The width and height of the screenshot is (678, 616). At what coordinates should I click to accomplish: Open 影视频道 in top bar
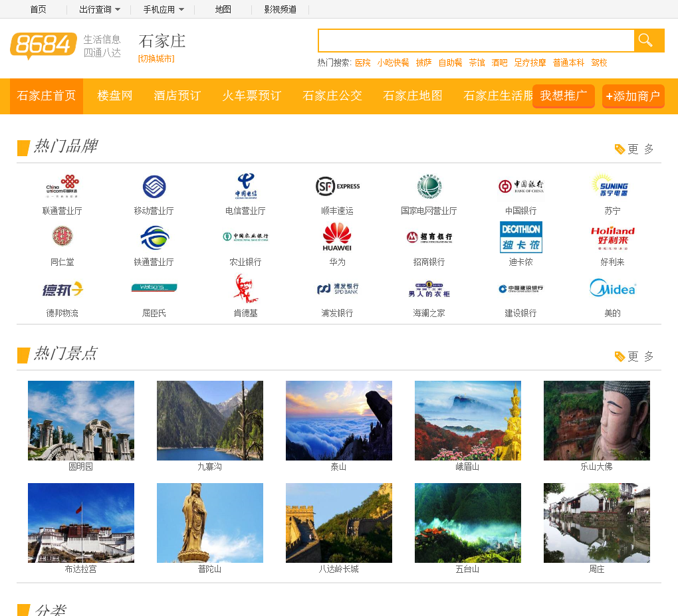click(x=281, y=9)
